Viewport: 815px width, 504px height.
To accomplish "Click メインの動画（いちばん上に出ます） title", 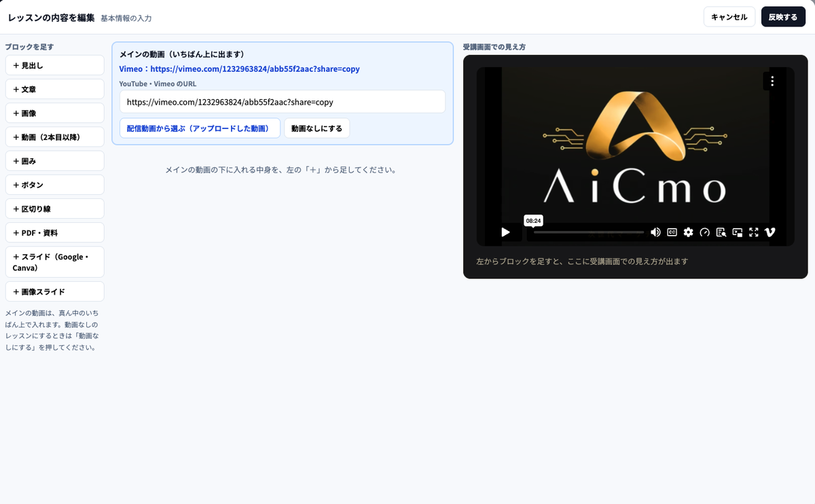I will pyautogui.click(x=182, y=54).
